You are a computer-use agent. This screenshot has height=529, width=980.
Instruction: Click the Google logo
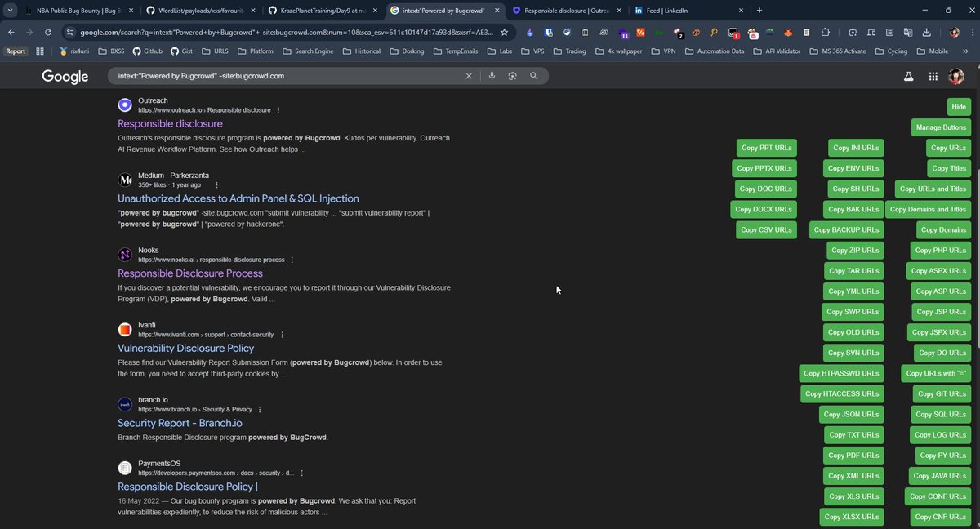(65, 76)
